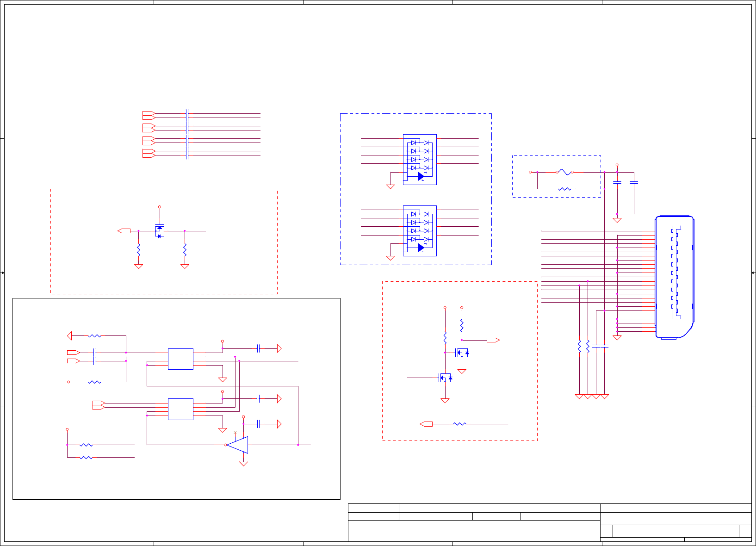
Task: Select the fuse symbol in the blue dashed box
Action: coord(564,172)
